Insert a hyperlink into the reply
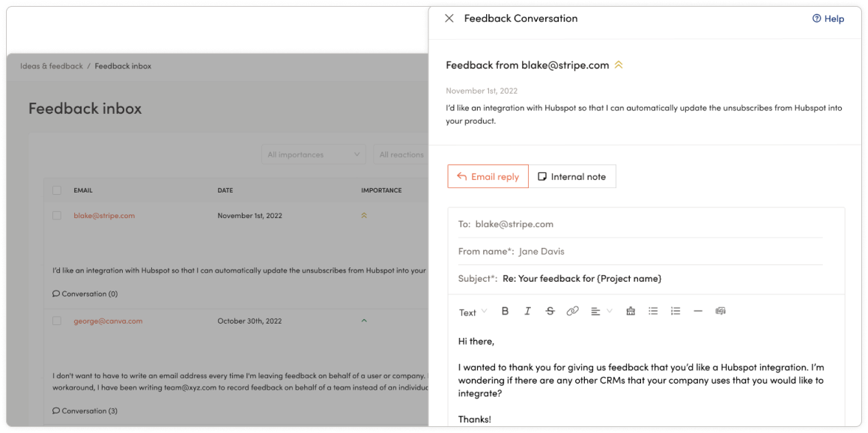Screen dimensions: 868x433 coord(572,312)
